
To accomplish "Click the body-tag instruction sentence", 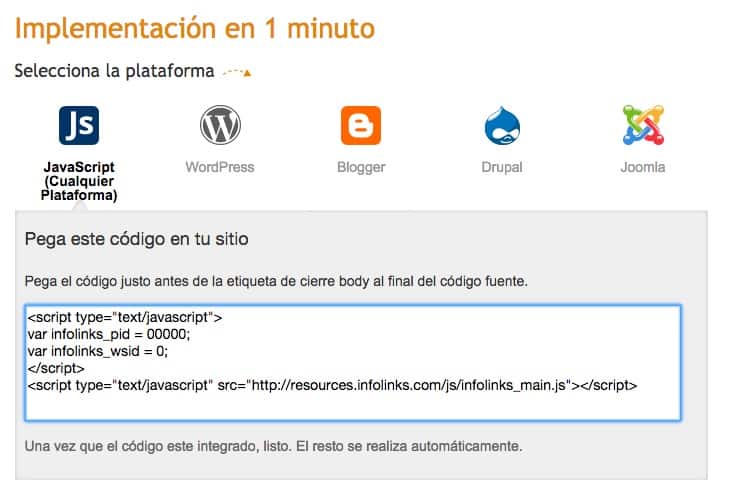I will tap(276, 281).
